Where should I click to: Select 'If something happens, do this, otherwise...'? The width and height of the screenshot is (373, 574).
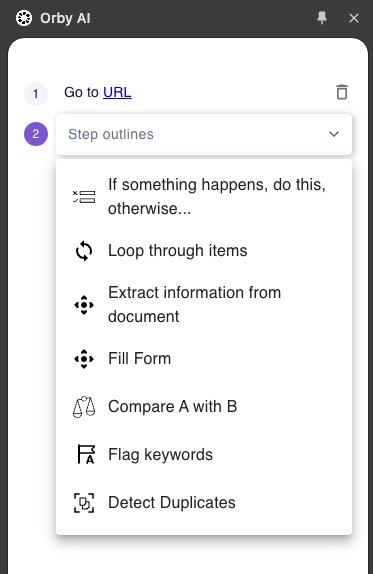point(204,197)
